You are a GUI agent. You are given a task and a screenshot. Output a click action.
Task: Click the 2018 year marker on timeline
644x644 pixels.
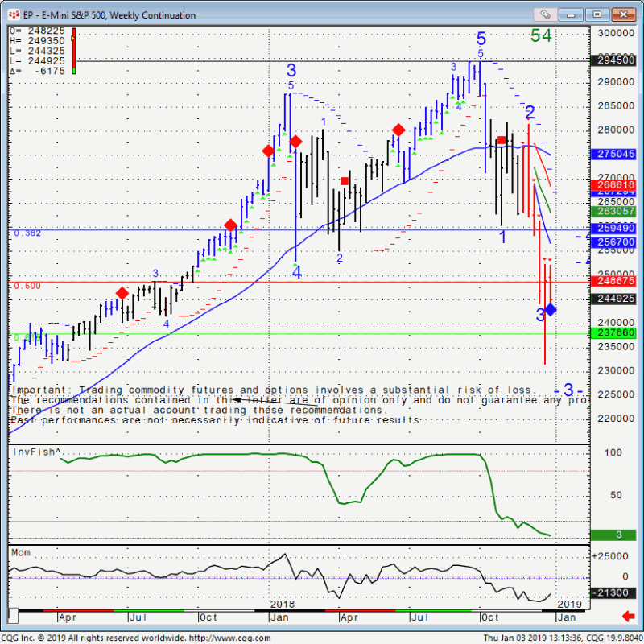click(x=283, y=604)
